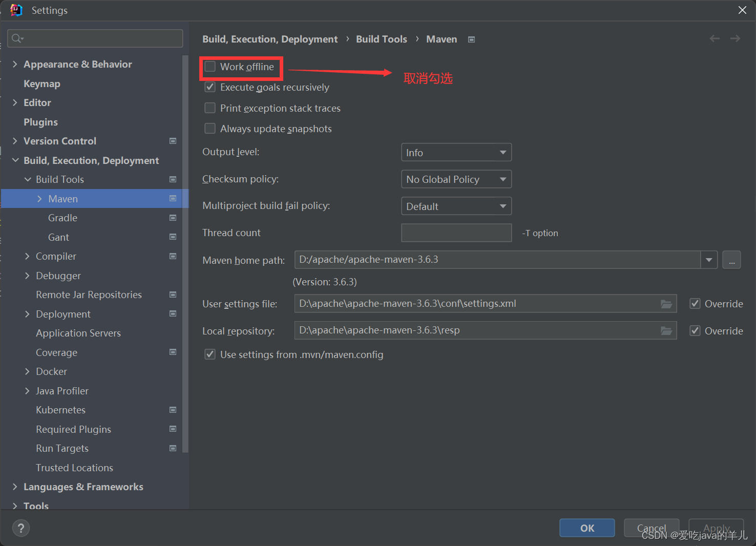The height and width of the screenshot is (546, 756).
Task: Click the project-level icon on the Maven row
Action: [173, 198]
